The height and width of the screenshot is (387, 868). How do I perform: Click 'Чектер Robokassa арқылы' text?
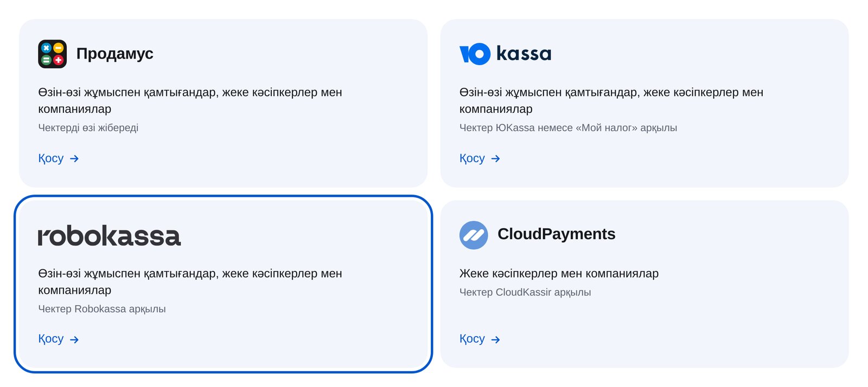[102, 308]
